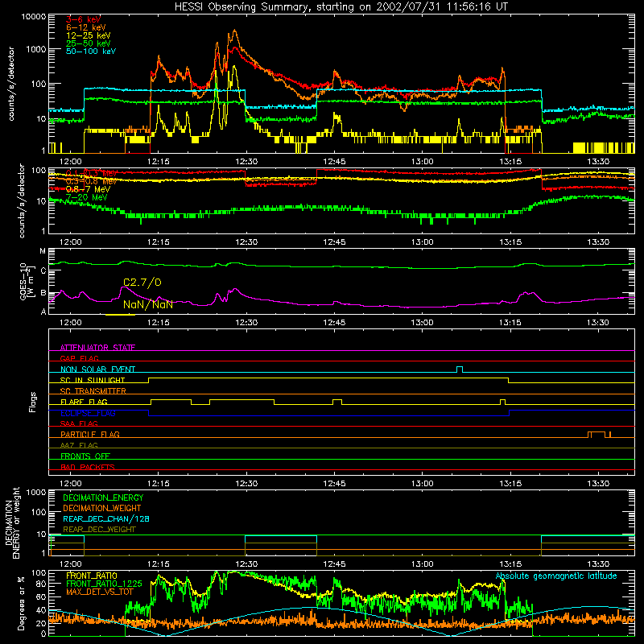Click the vertical Flags axis title
644x644 pixels.
[x=33, y=402]
